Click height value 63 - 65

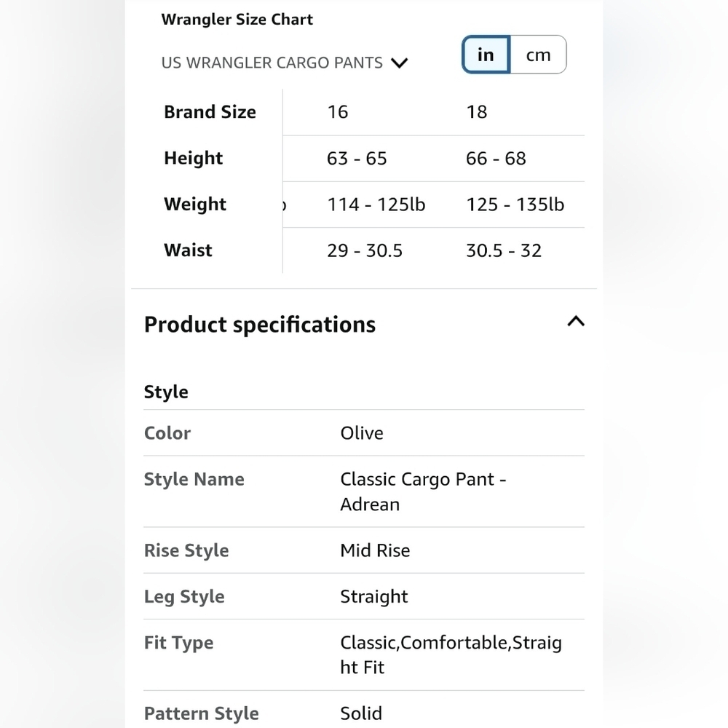pos(357,158)
